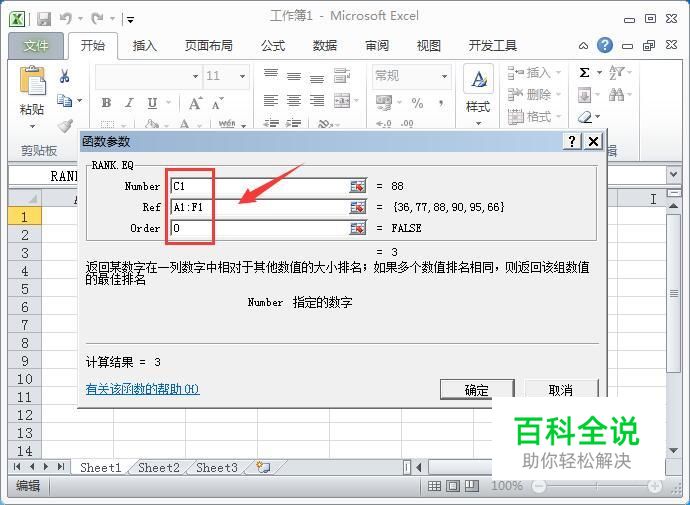Click the dialog help question mark button
This screenshot has width=690, height=505.
572,142
